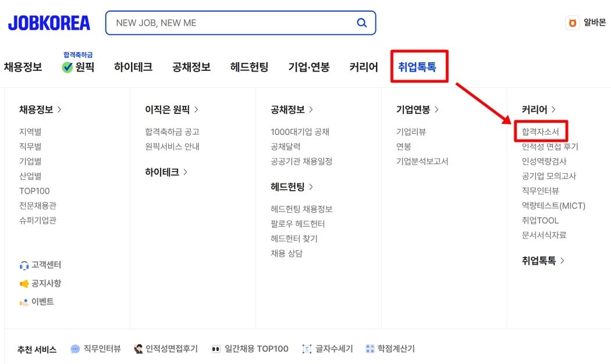Open 역량테스트(MICT) link
The height and width of the screenshot is (364, 611).
[x=554, y=206]
